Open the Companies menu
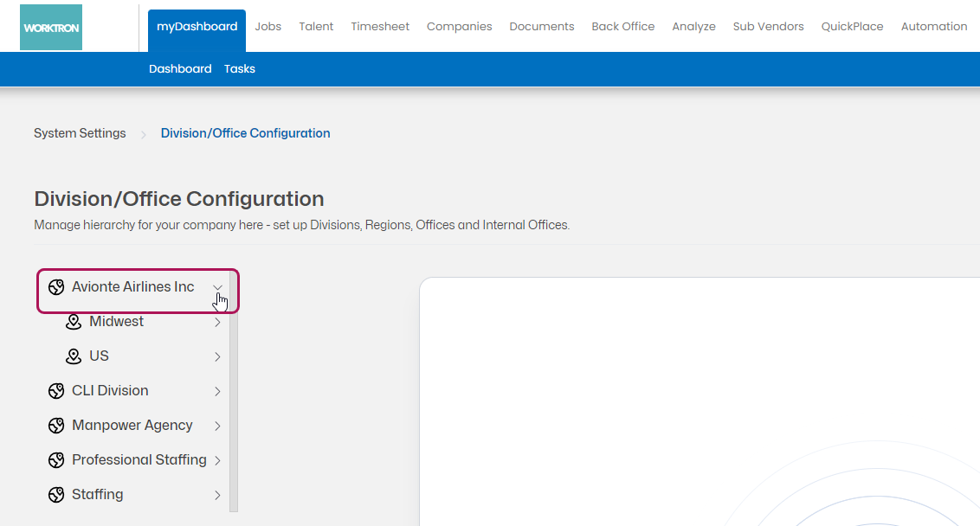The image size is (980, 526). coord(460,27)
